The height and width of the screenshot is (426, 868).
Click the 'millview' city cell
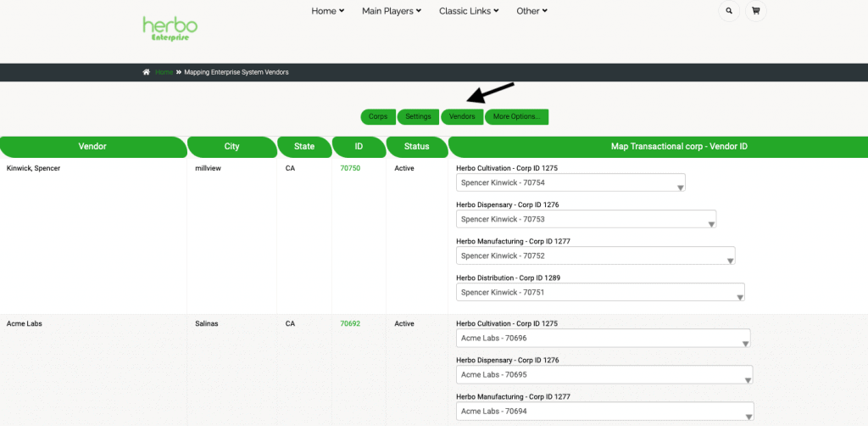(209, 168)
